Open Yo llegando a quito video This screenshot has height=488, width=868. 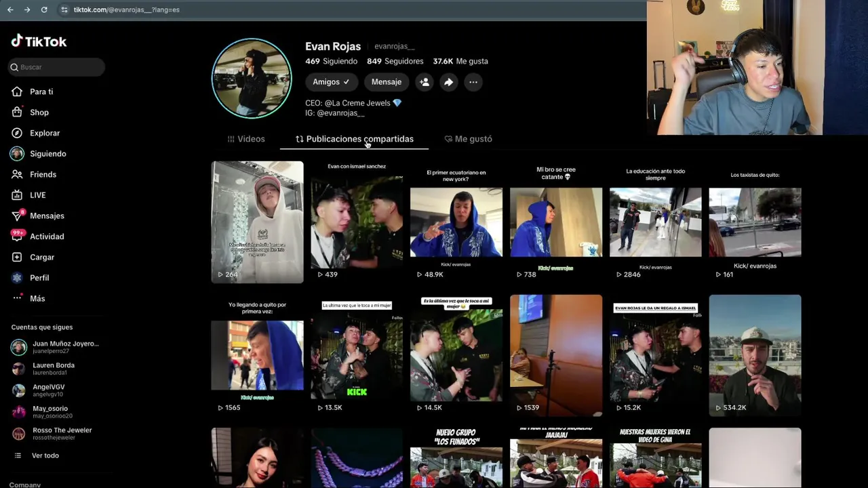point(257,355)
